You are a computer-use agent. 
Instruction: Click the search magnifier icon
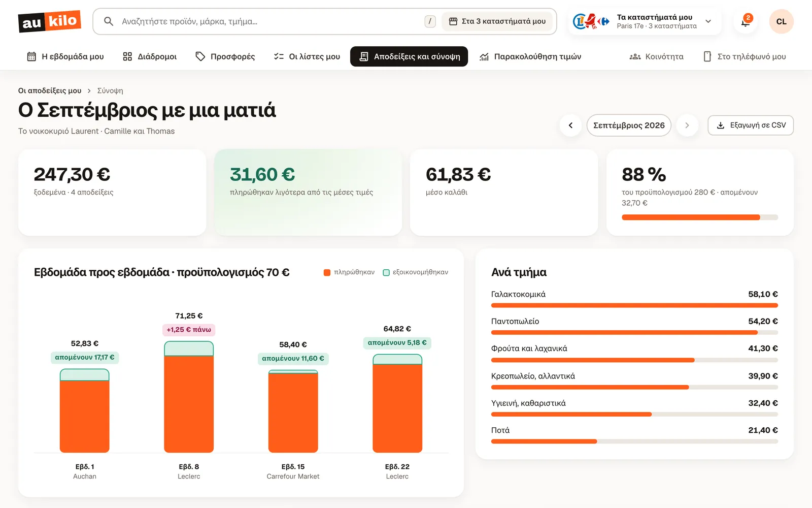(109, 21)
